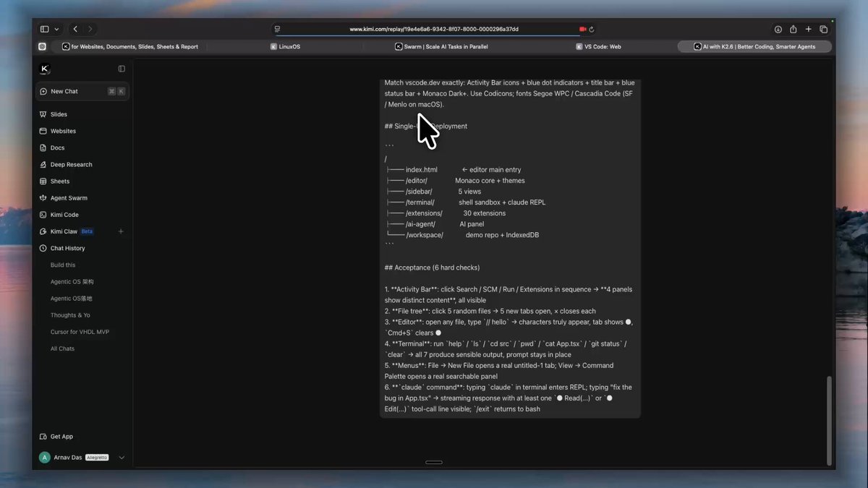This screenshot has height=488, width=868.
Task: Click the Beta badge on Kimi Claw
Action: pyautogui.click(x=87, y=231)
